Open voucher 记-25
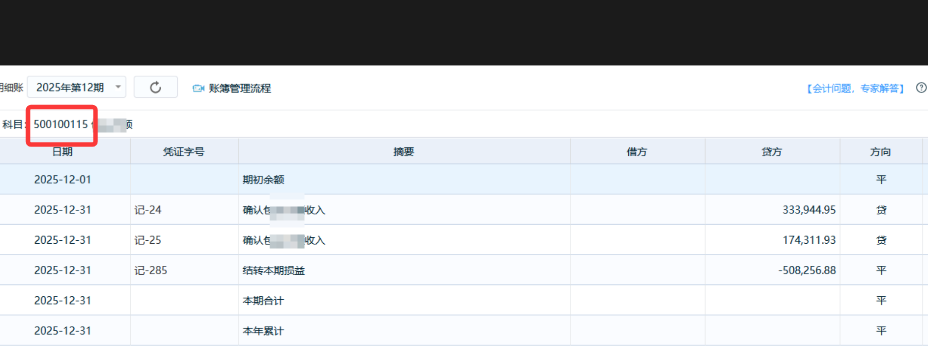Image resolution: width=928 pixels, height=364 pixels. coord(148,240)
